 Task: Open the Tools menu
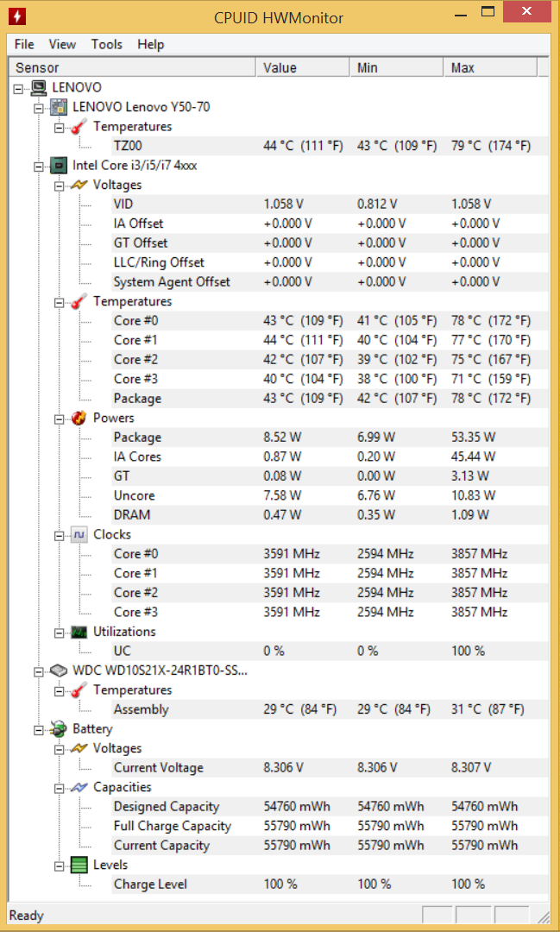pos(106,45)
